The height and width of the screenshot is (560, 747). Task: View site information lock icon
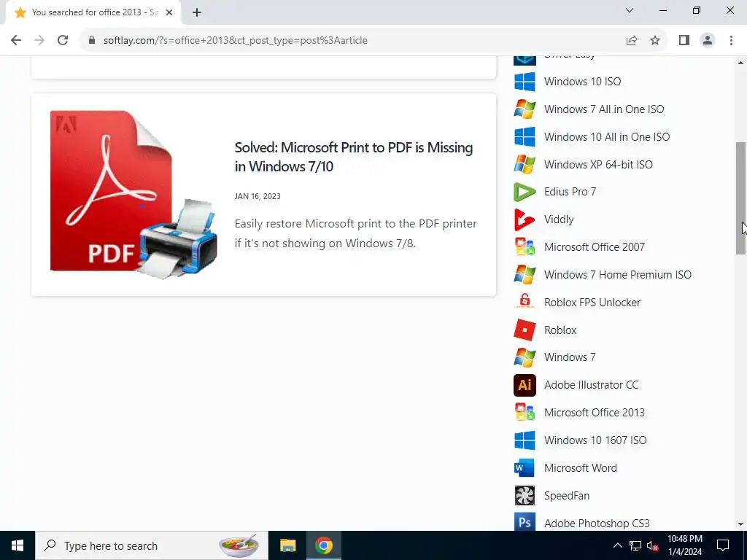click(x=92, y=41)
